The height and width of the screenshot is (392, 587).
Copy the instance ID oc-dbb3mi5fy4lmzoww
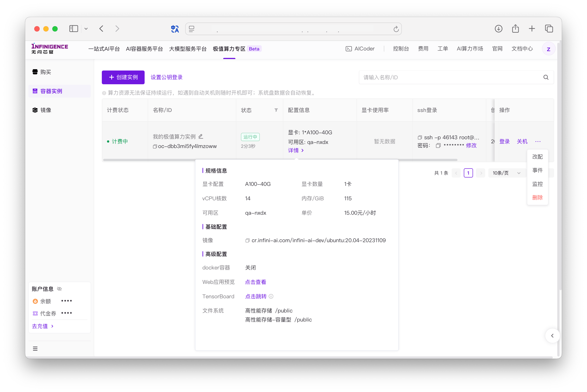[155, 146]
